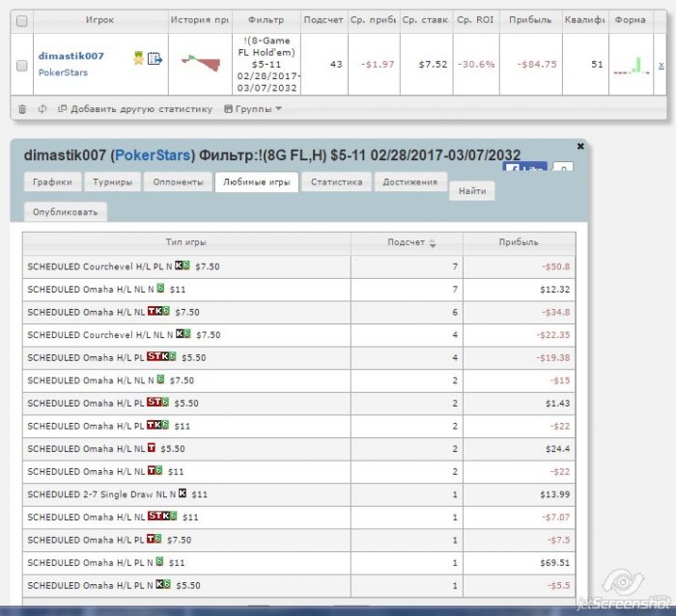Viewport: 676px width, 616px height.
Task: Expand the Группы dropdown
Action: [x=253, y=109]
